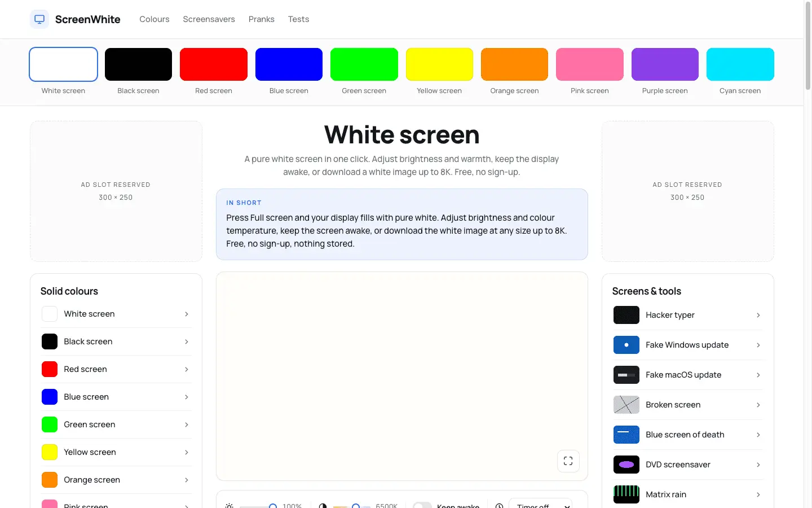812x508 pixels.
Task: Click the yellow square icon in Solid colours
Action: click(50, 452)
